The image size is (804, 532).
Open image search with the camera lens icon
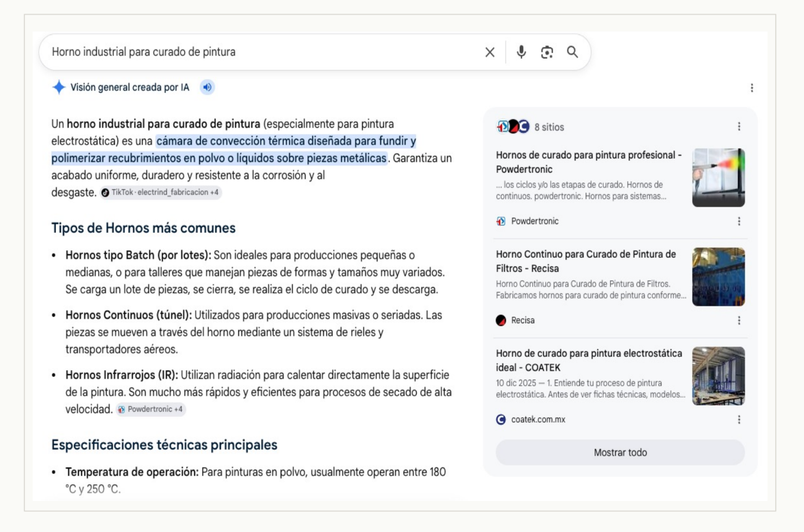coord(547,52)
